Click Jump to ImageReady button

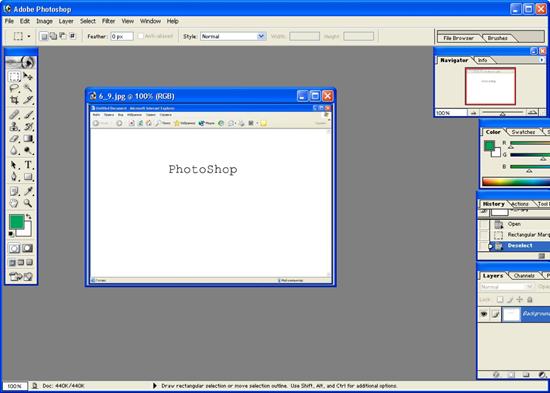tap(21, 277)
